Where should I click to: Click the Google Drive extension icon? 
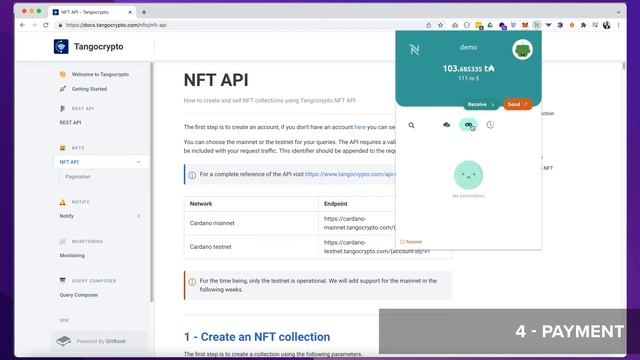pos(490,25)
